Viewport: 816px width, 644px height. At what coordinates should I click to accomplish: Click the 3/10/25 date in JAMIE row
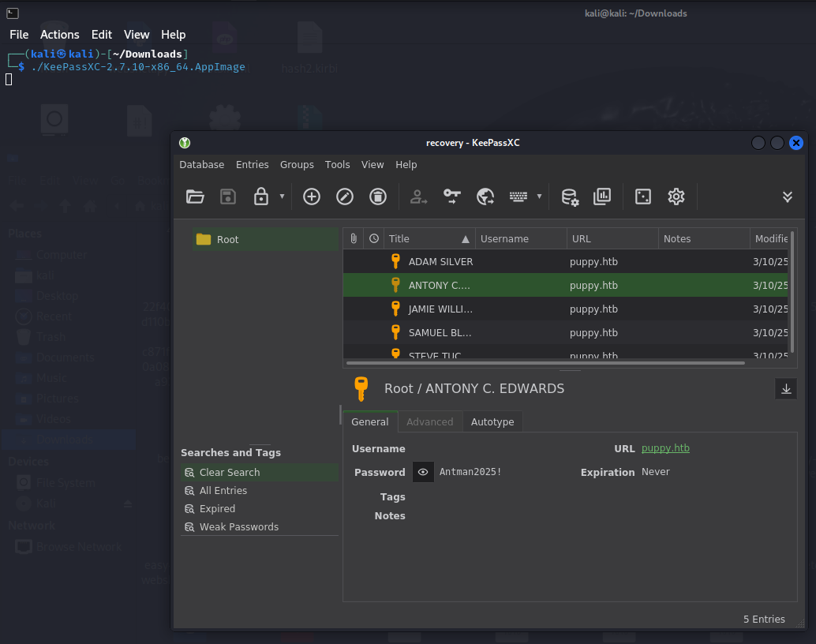tap(770, 309)
